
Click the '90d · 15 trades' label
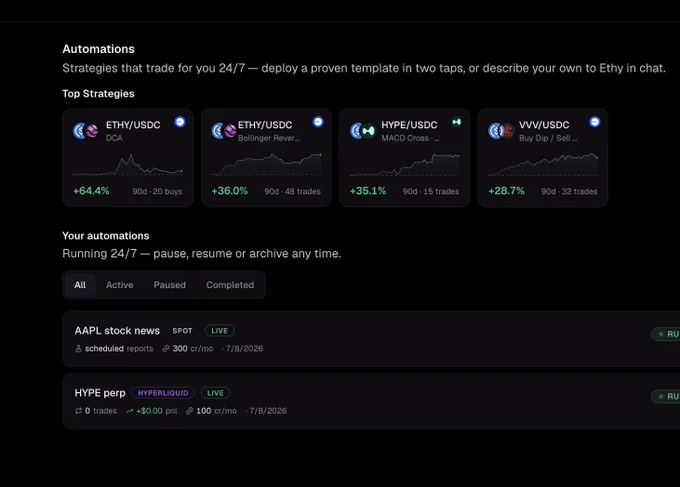431,191
